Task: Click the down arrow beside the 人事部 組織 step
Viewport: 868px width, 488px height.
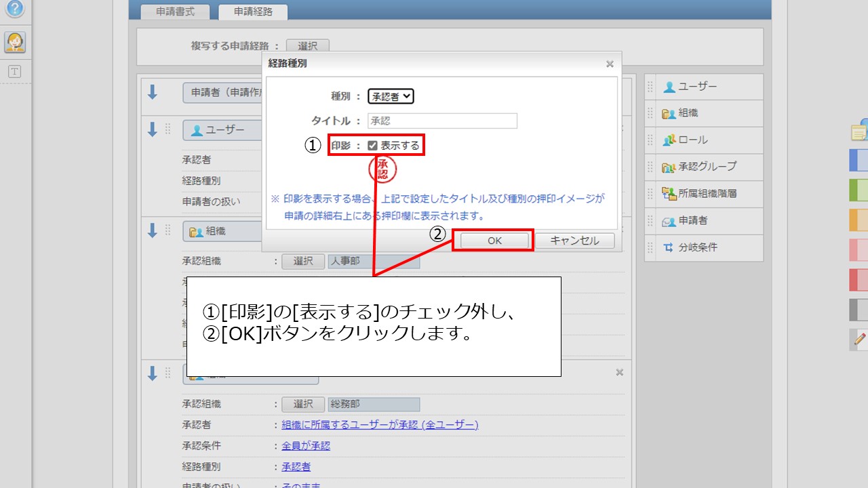Action: [x=153, y=231]
